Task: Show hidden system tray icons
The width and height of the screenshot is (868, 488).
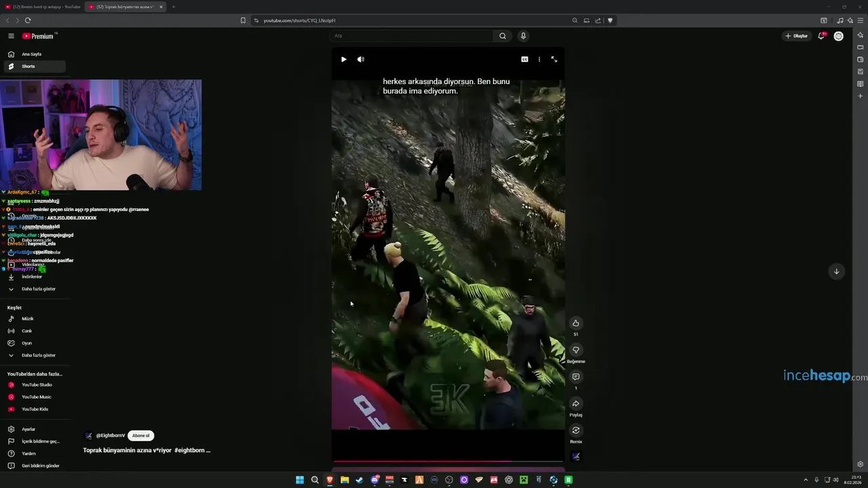Action: point(806,480)
